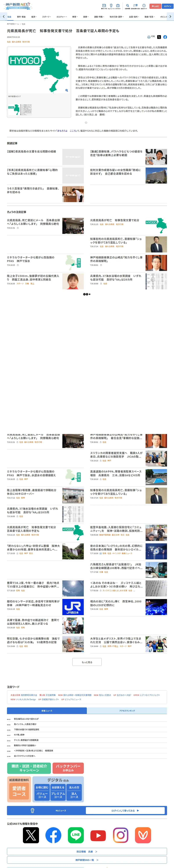Share the article on Facebook

tap(165, 37)
